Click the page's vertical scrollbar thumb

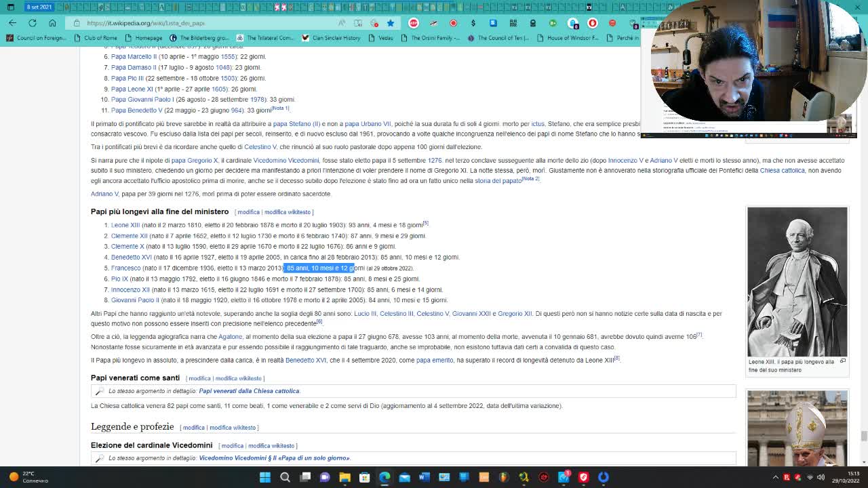click(863, 436)
